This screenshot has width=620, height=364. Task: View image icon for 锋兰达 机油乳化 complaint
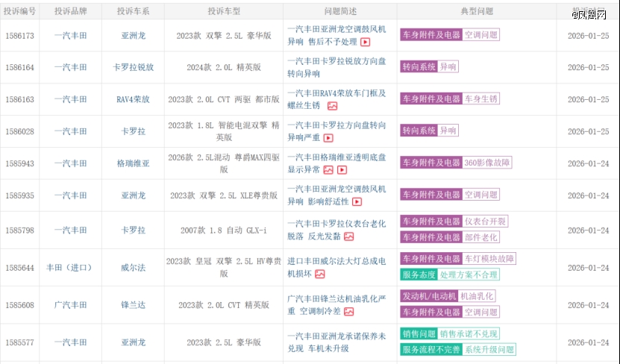point(348,311)
